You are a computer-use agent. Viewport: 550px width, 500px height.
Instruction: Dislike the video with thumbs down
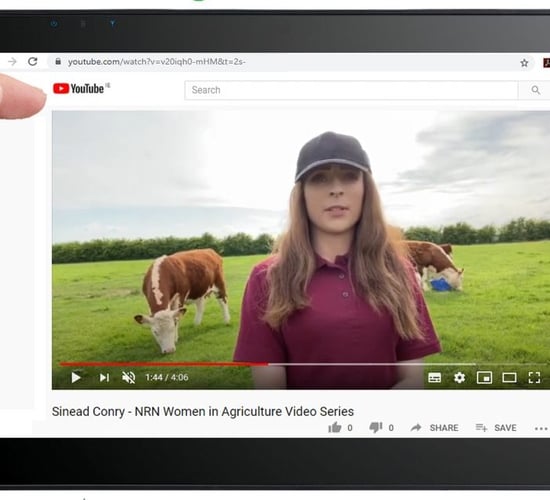coord(375,427)
